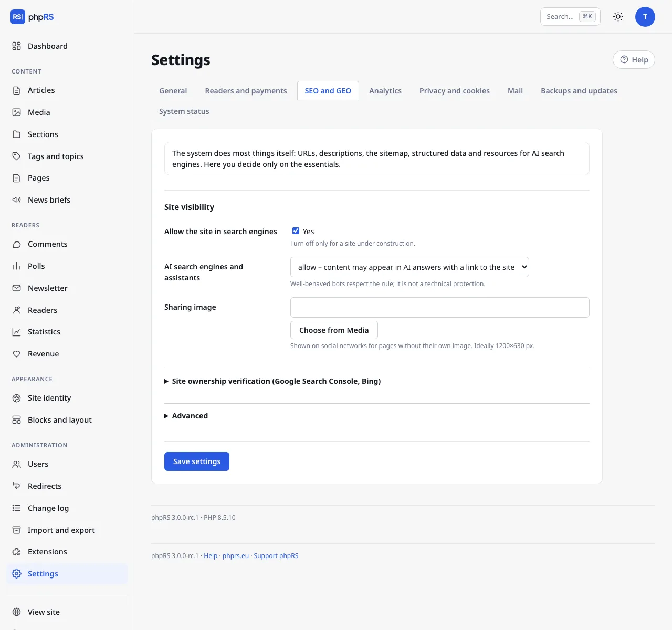Open the System status tab
Viewport: 672px width, 630px height.
pos(184,111)
